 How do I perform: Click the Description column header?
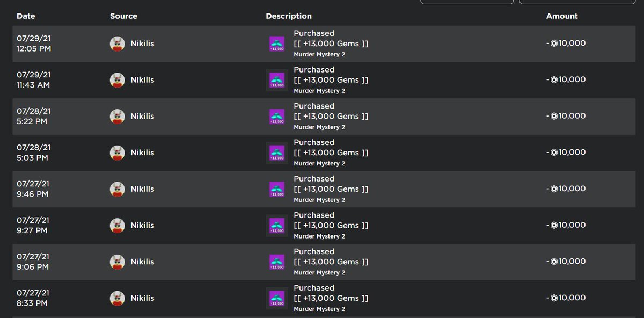click(x=289, y=16)
